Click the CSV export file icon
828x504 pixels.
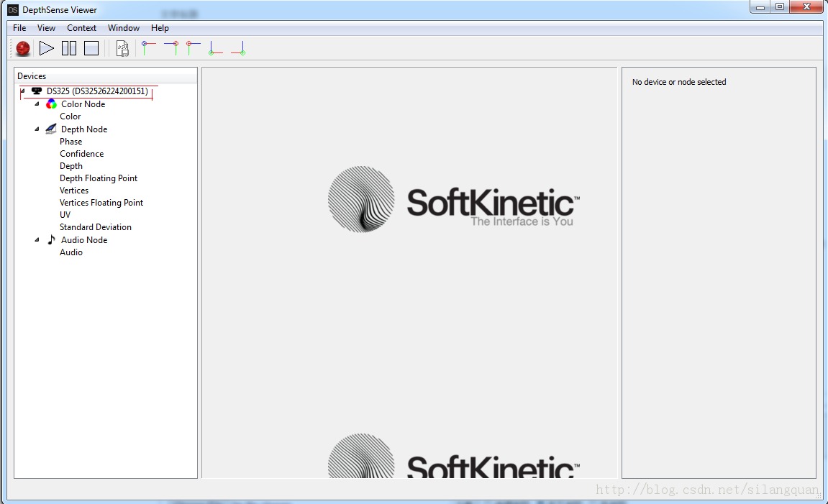[123, 48]
